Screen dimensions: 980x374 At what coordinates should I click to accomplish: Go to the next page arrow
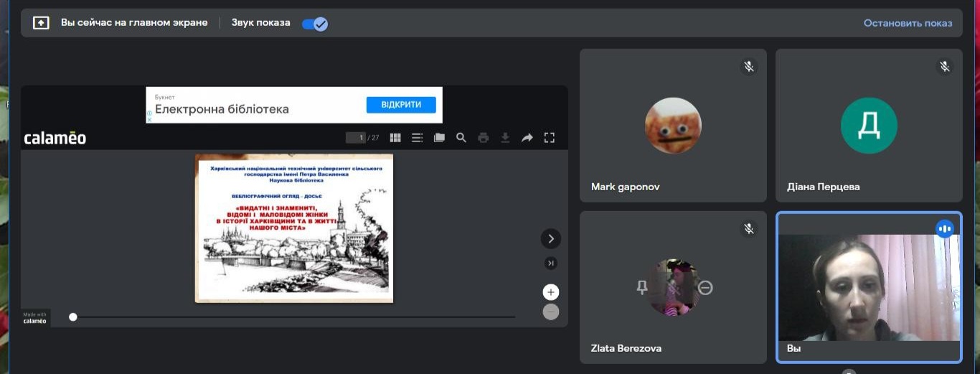[550, 239]
